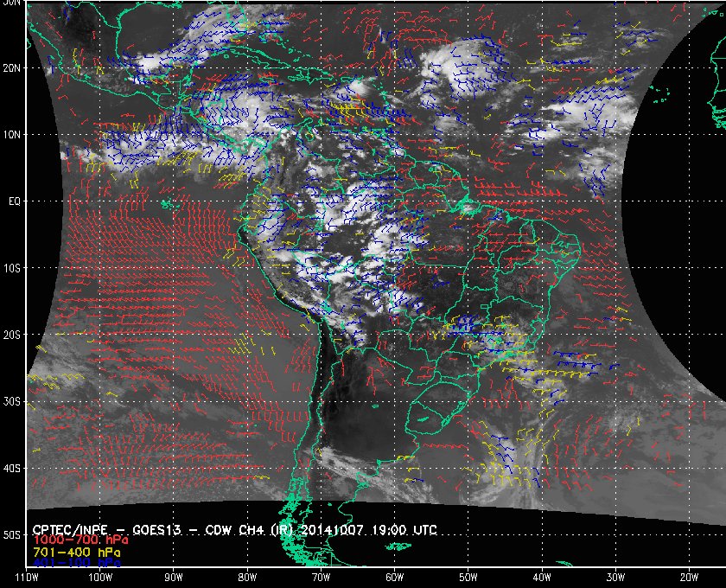Click the CPTEC/INPE GOES13 title caption

tap(234, 529)
